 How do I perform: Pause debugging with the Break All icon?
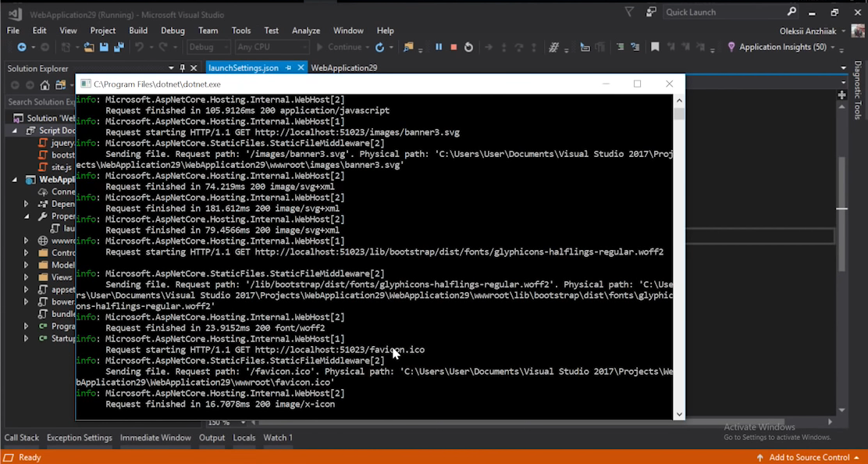pos(439,47)
